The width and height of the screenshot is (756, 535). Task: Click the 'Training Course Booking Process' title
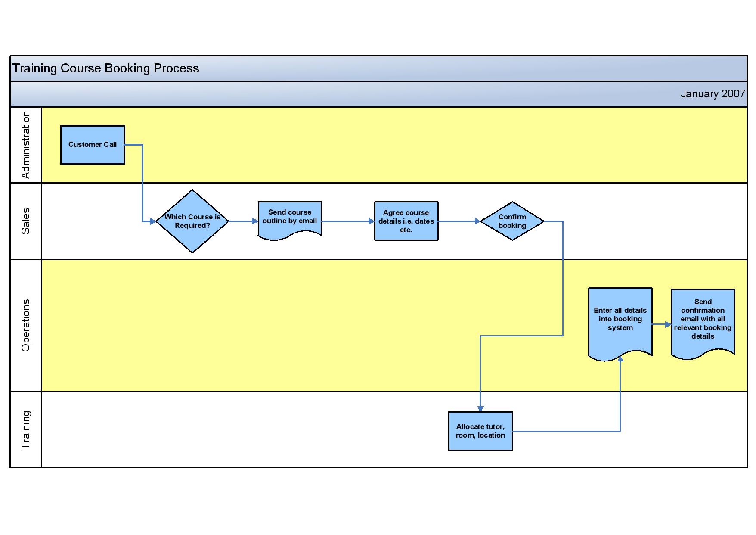[x=106, y=68]
